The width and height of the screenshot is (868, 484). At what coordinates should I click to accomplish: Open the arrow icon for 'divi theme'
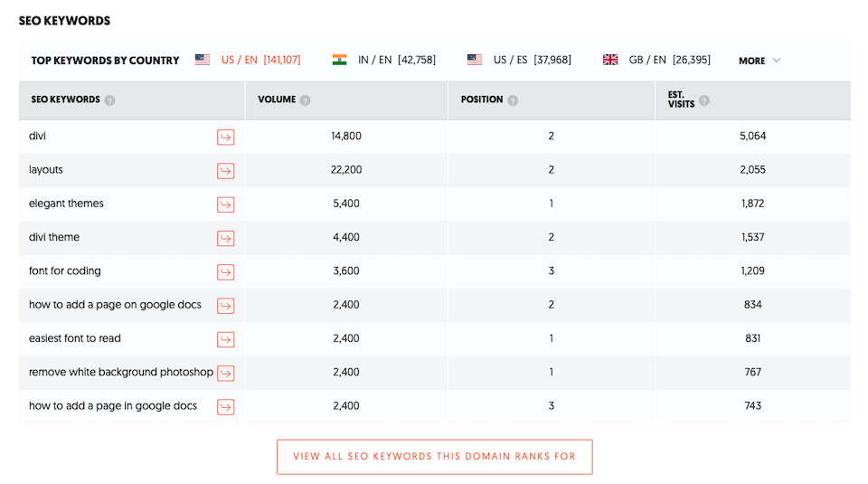click(225, 238)
